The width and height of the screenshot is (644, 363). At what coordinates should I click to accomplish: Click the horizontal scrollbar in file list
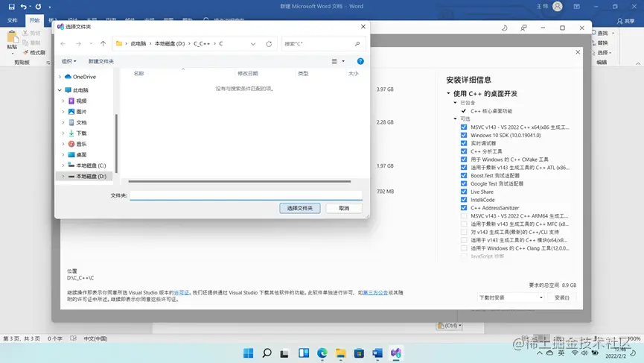click(x=240, y=181)
